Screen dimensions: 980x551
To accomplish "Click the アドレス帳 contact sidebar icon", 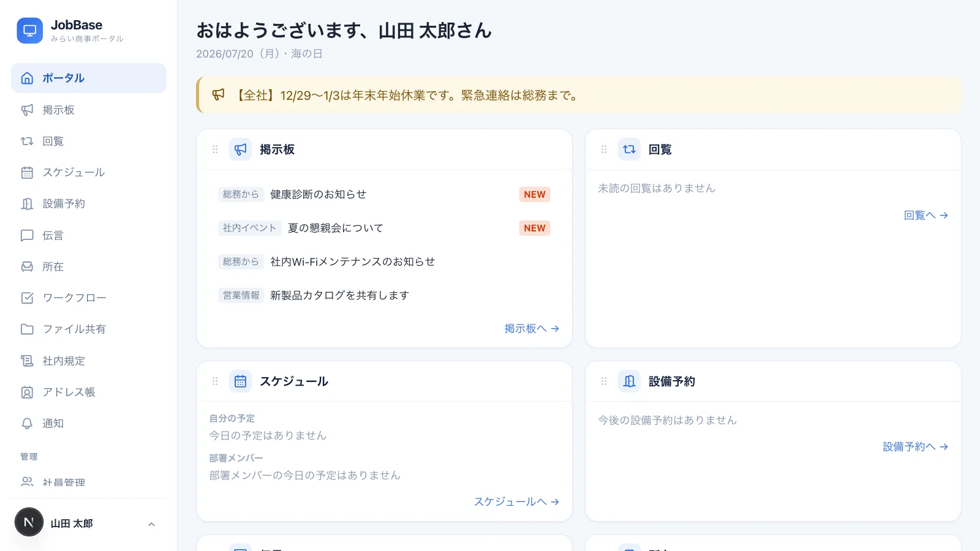I will [27, 392].
